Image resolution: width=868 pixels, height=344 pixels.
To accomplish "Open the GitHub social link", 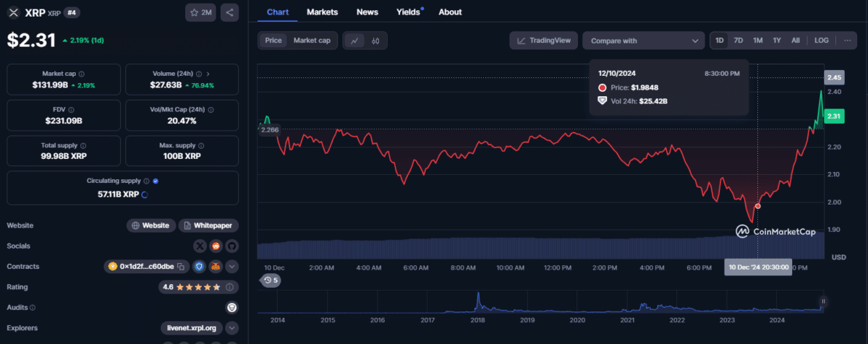I will (231, 246).
